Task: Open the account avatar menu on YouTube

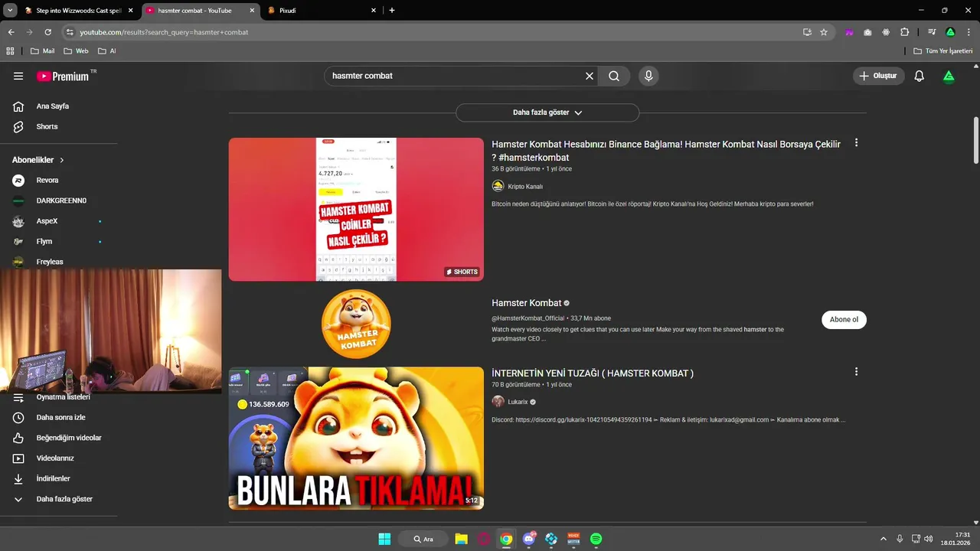Action: click(x=949, y=76)
